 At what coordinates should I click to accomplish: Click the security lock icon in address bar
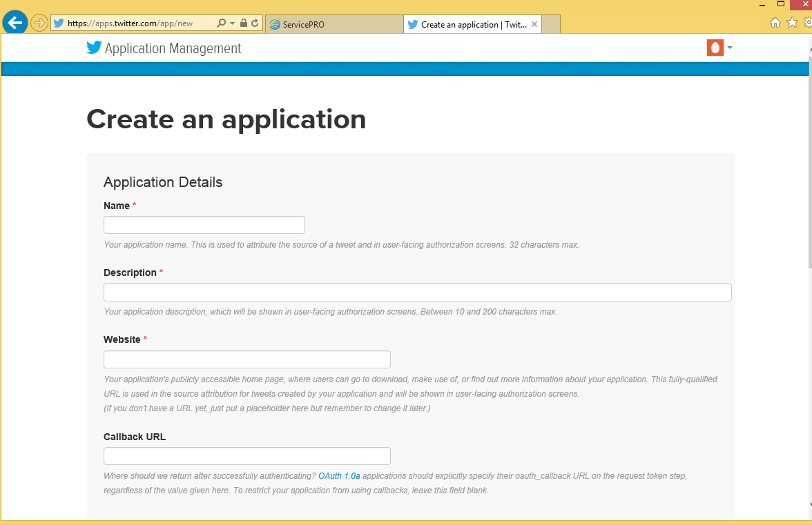244,23
